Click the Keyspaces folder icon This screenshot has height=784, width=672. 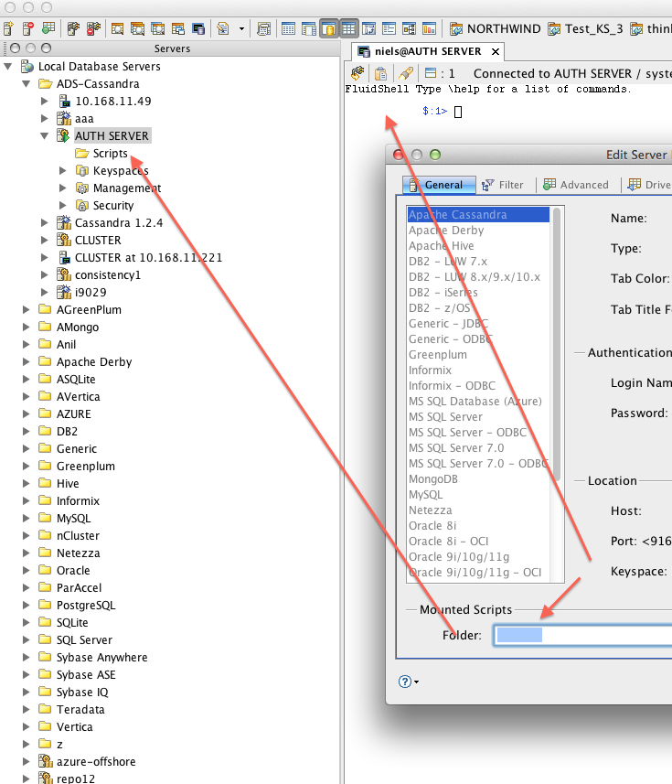[82, 170]
